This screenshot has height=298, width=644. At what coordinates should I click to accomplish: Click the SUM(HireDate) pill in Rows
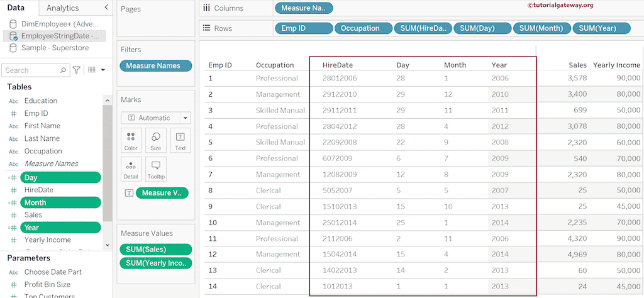423,28
